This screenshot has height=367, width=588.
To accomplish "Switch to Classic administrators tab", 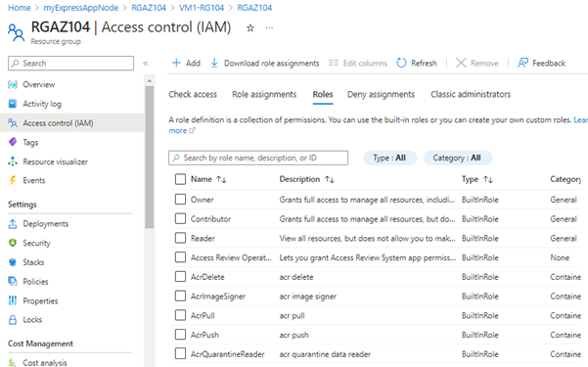I will pyautogui.click(x=471, y=94).
